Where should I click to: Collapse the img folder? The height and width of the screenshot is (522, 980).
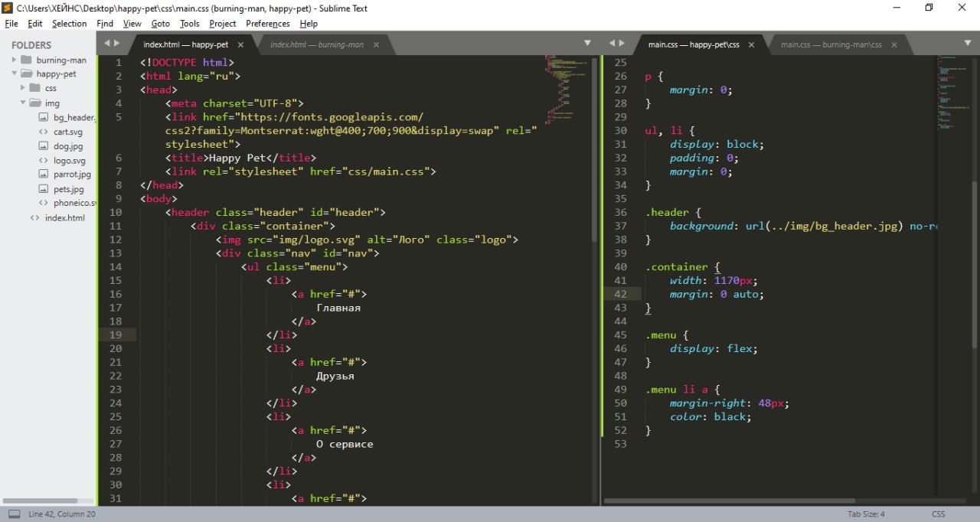click(x=23, y=103)
